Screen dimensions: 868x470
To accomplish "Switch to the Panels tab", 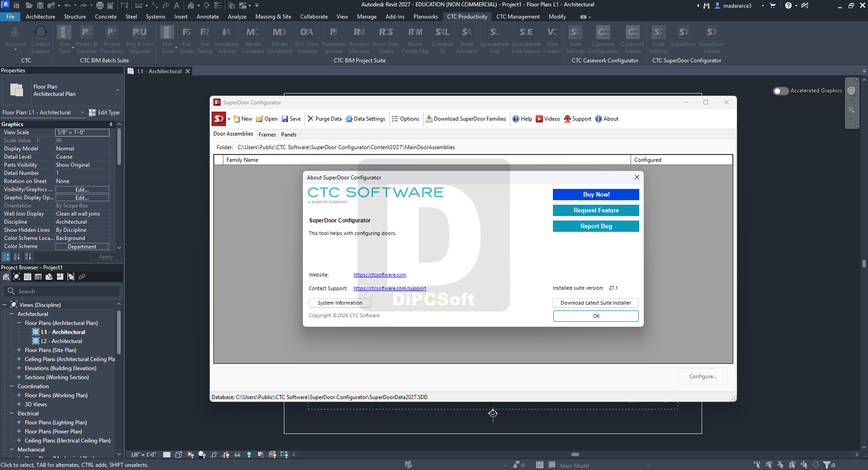I will 289,135.
